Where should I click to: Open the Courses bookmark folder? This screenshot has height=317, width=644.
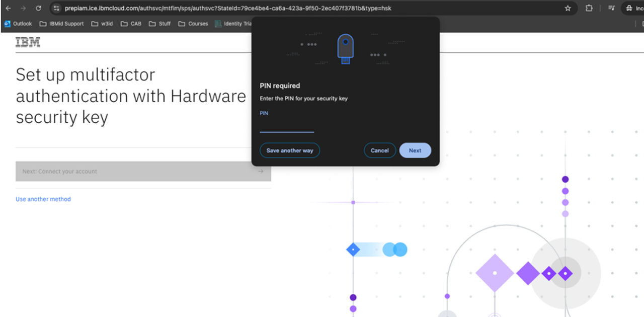click(193, 24)
